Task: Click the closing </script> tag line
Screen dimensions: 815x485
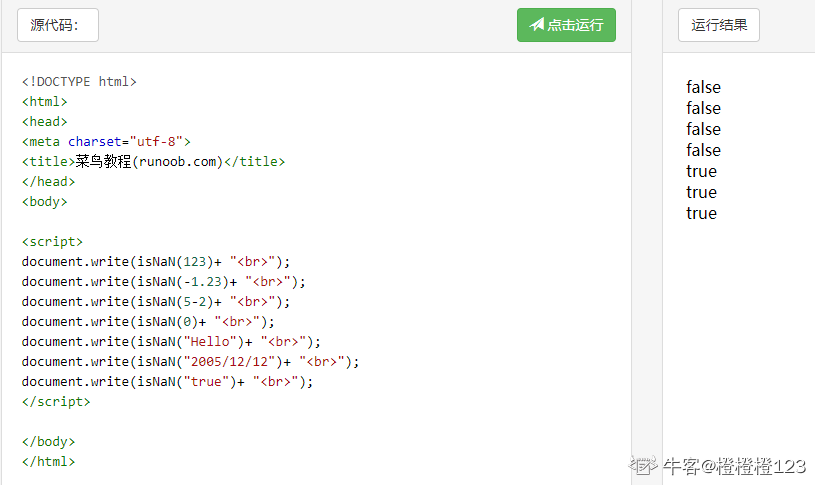Action: [56, 402]
